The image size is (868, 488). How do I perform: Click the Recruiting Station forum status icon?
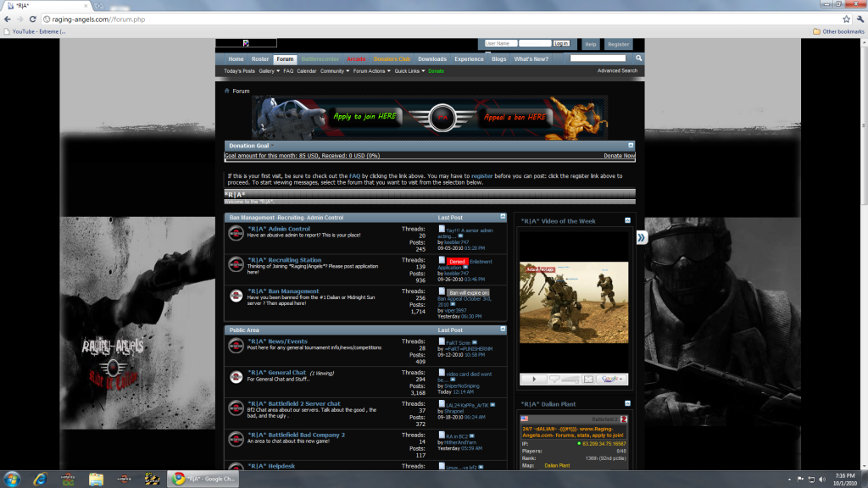[x=236, y=264]
